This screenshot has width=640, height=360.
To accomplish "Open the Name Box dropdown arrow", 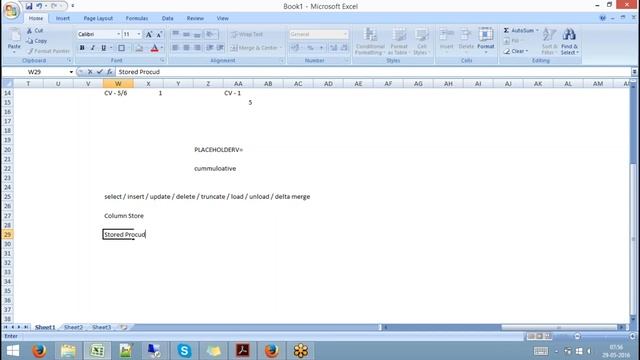I will (71, 72).
